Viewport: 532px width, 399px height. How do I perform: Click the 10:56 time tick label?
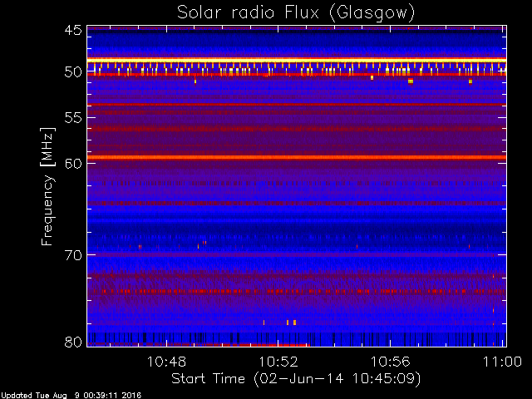click(390, 362)
